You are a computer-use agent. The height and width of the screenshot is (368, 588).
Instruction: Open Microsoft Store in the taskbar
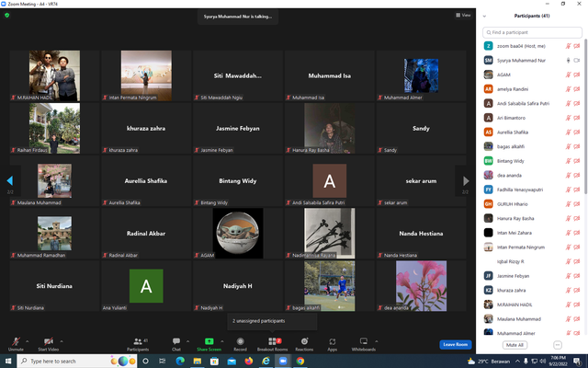point(214,361)
